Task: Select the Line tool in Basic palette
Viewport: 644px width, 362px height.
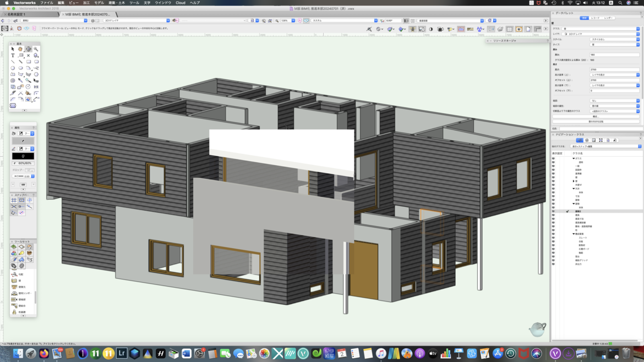Action: [x=13, y=62]
